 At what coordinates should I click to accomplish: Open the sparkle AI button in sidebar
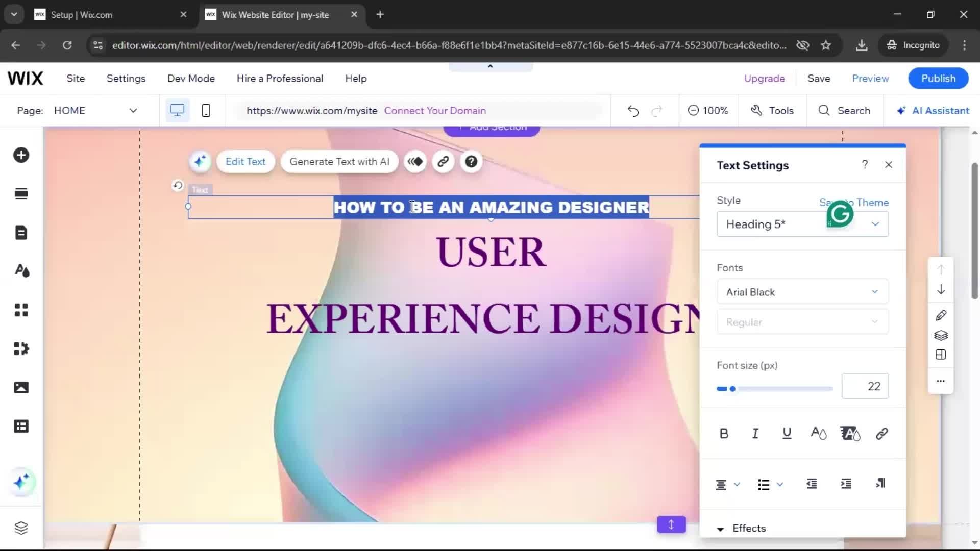point(21,482)
